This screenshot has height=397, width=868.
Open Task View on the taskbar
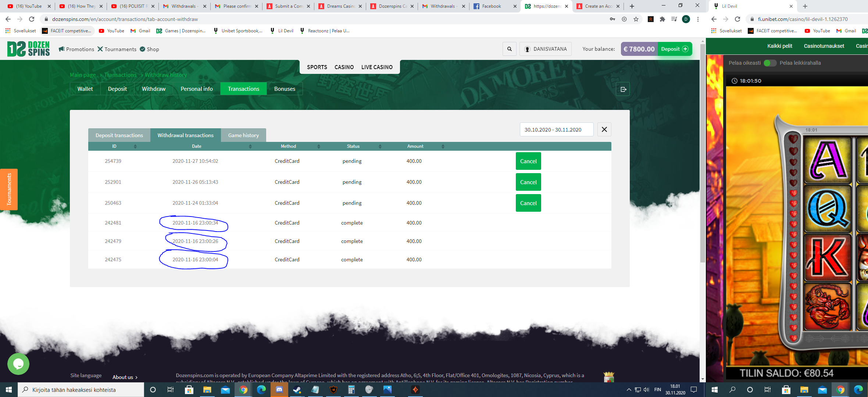[x=170, y=390]
